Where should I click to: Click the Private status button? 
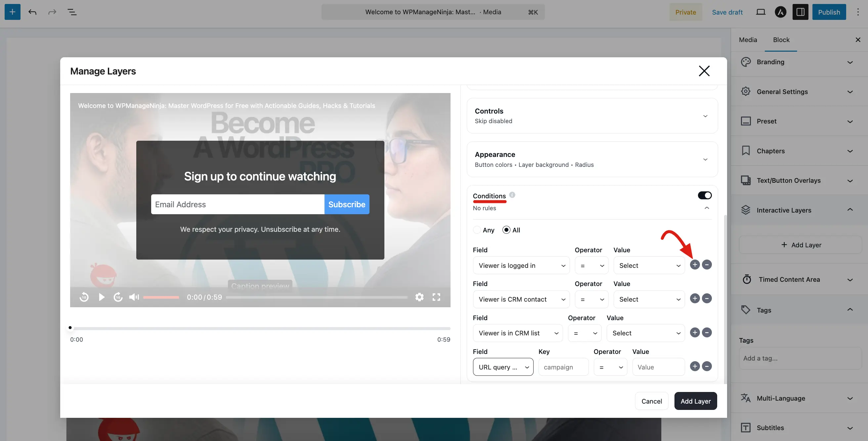(686, 12)
